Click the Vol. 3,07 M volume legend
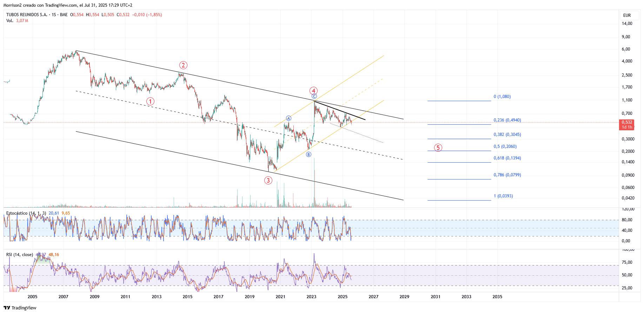Screen dimensions: 644x314 [x=17, y=21]
